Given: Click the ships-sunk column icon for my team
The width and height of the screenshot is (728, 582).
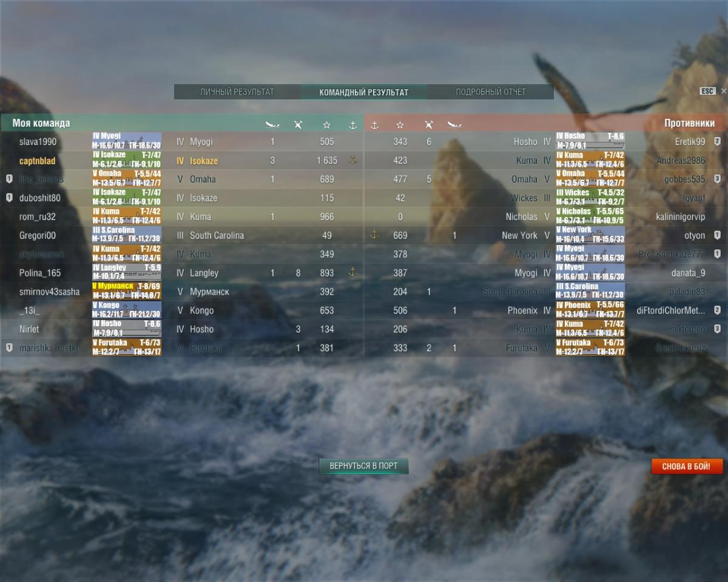Looking at the screenshot, I should pyautogui.click(x=272, y=125).
